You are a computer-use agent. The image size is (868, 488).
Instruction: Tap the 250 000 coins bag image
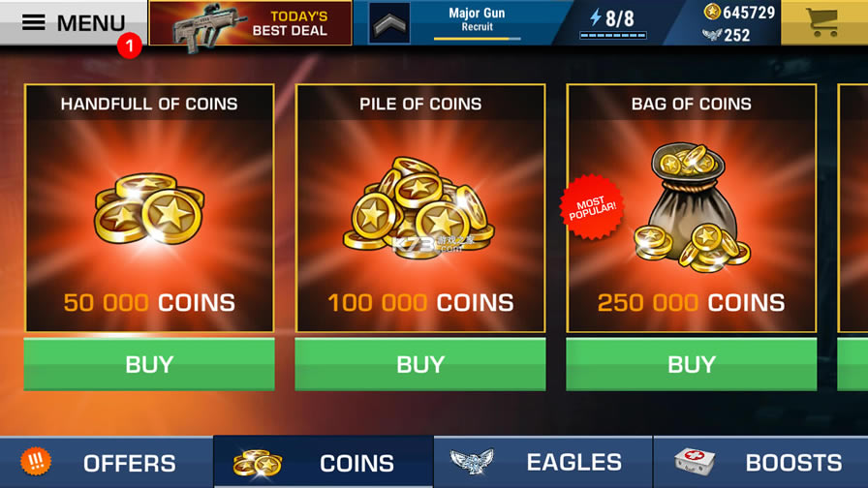coord(692,207)
